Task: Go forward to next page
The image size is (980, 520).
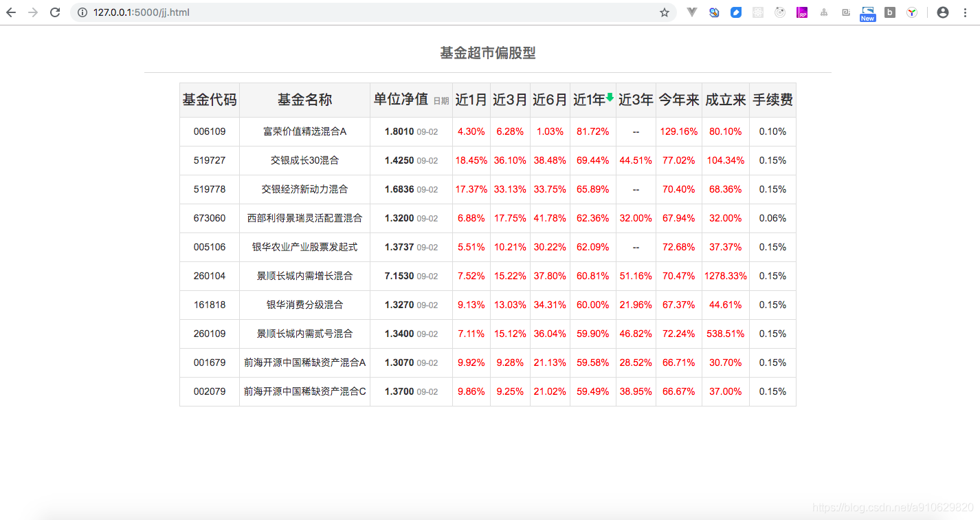Action: coord(33,12)
